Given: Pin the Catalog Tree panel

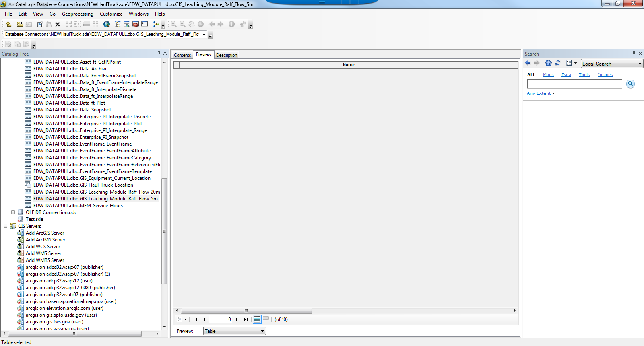Looking at the screenshot, I should [x=159, y=53].
